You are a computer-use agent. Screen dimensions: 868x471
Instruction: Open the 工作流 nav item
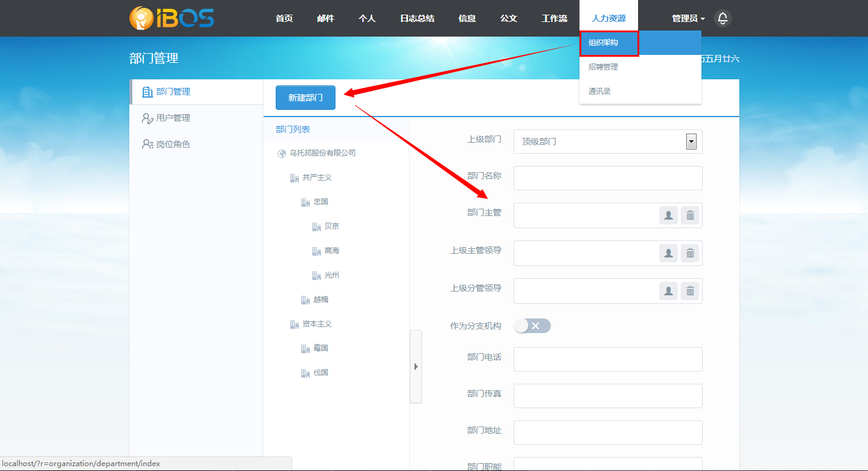pyautogui.click(x=554, y=18)
